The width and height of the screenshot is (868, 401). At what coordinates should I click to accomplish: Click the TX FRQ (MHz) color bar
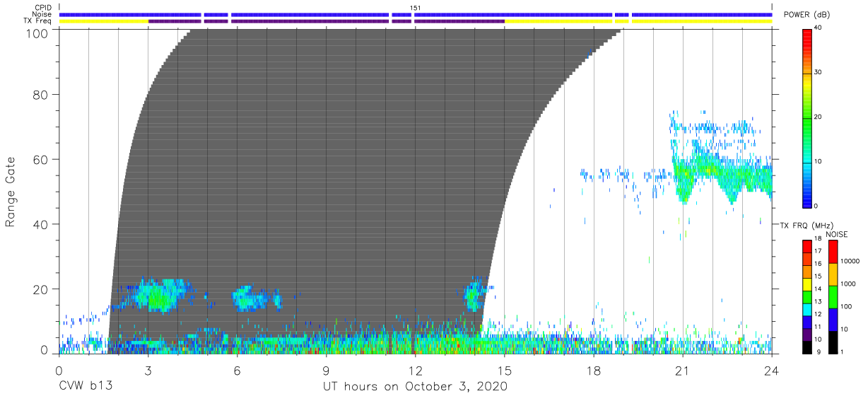[807, 296]
